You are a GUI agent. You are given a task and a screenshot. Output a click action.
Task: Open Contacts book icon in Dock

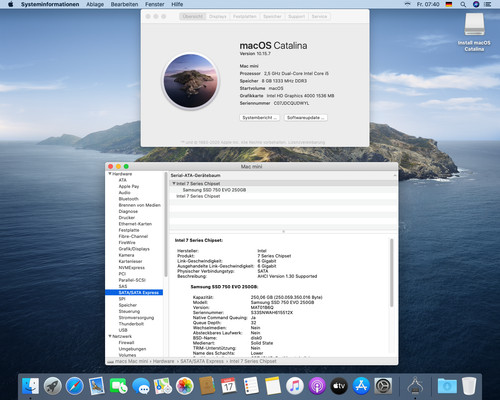coord(207,386)
